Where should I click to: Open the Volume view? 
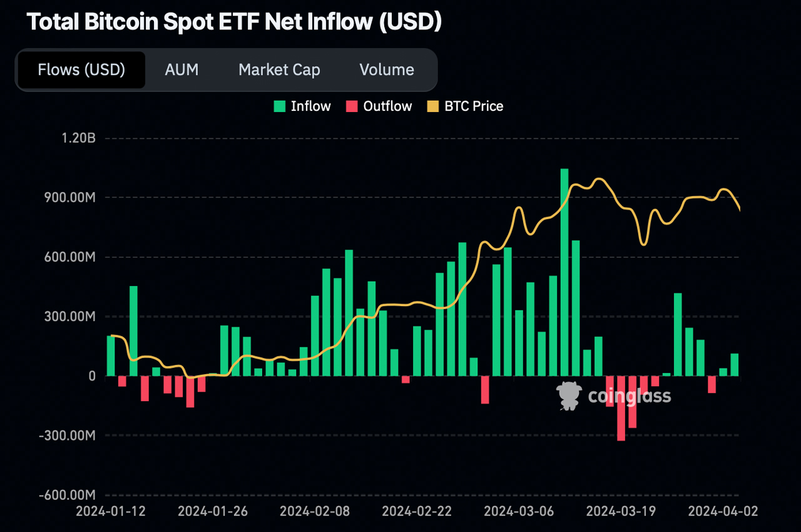click(386, 69)
